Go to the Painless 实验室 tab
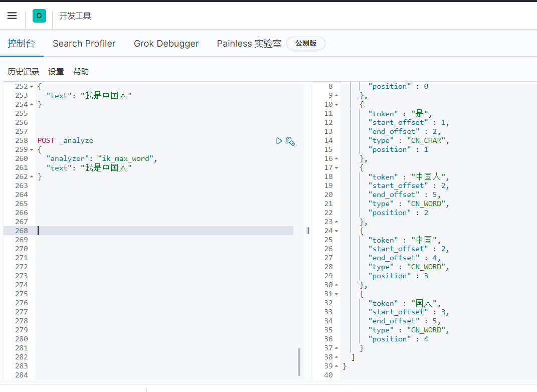 click(249, 44)
